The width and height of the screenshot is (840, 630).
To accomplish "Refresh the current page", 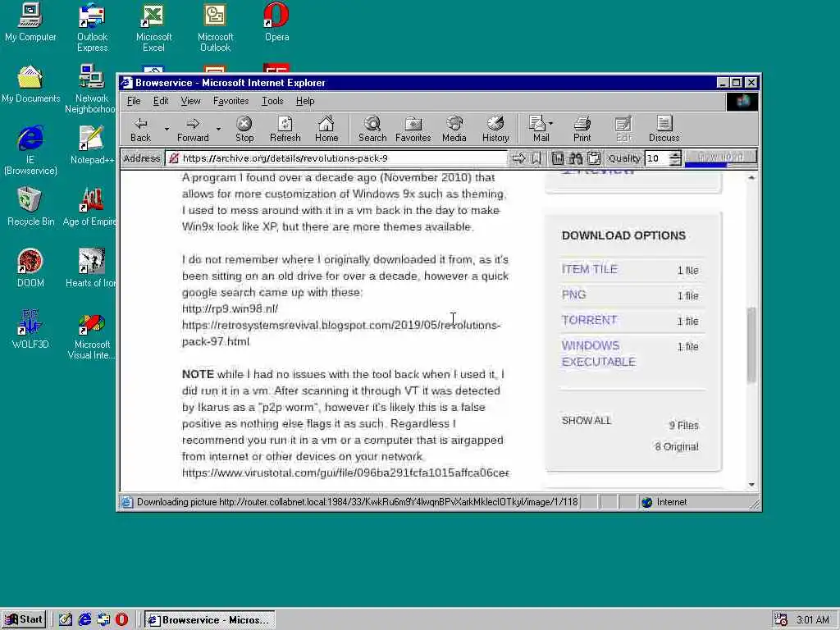I will click(285, 130).
